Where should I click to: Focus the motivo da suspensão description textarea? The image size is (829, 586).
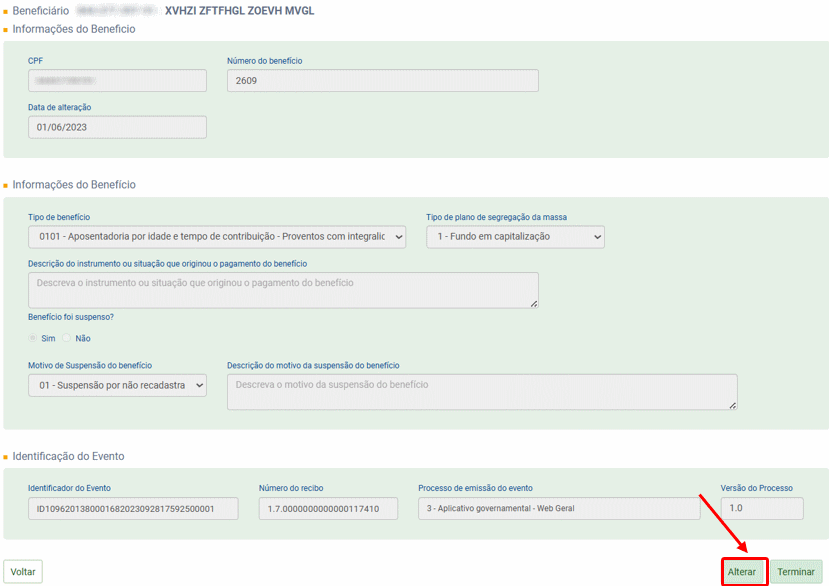pos(481,392)
